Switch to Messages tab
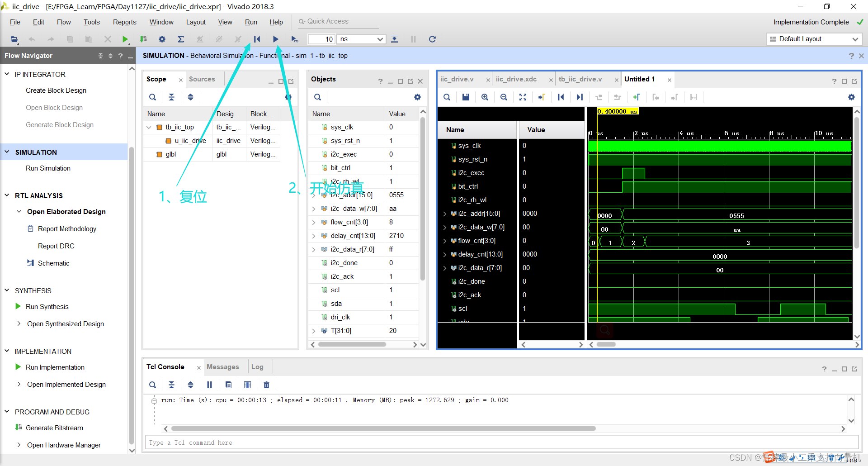Image resolution: width=868 pixels, height=466 pixels. tap(223, 367)
